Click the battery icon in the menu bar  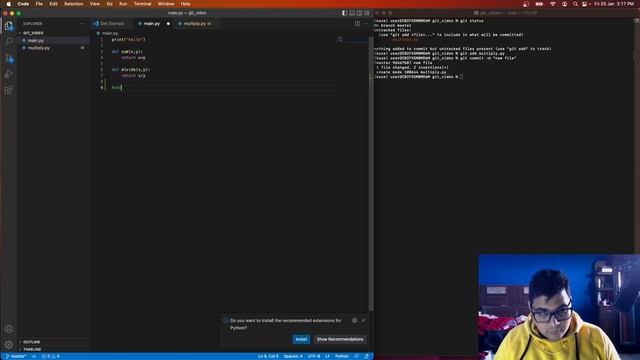point(539,4)
